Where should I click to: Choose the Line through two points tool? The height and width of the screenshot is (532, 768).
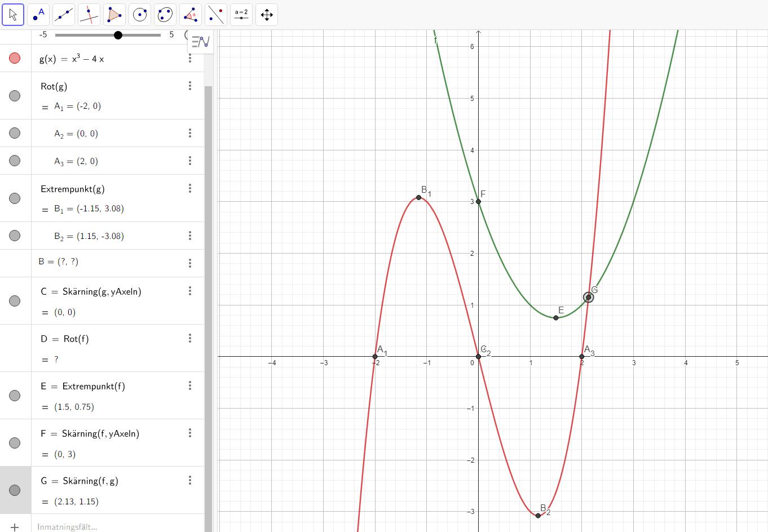(64, 15)
